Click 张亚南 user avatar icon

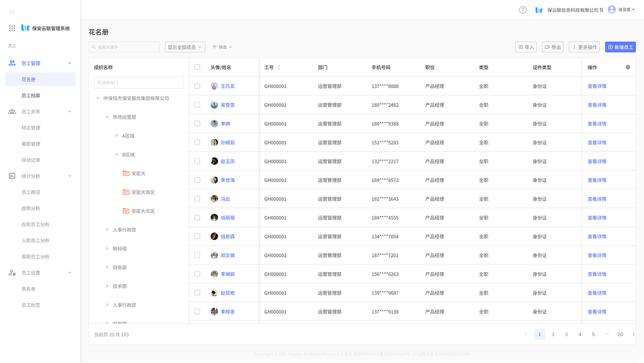tap(611, 10)
